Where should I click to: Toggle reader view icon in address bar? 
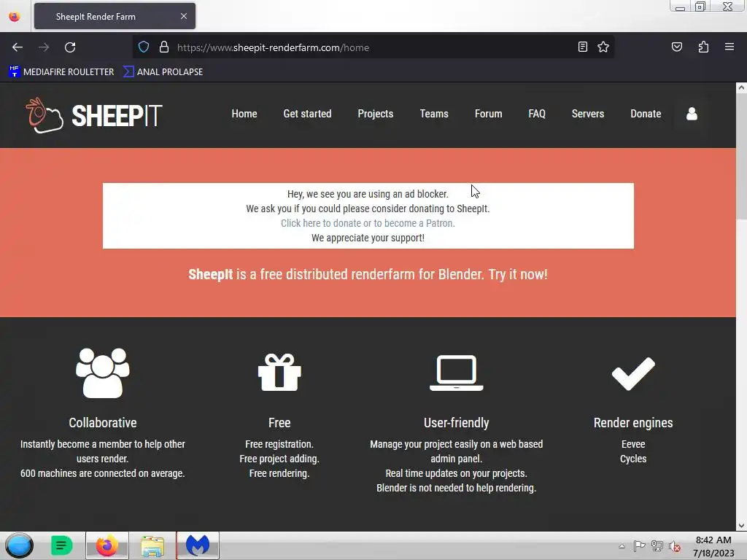coord(583,47)
